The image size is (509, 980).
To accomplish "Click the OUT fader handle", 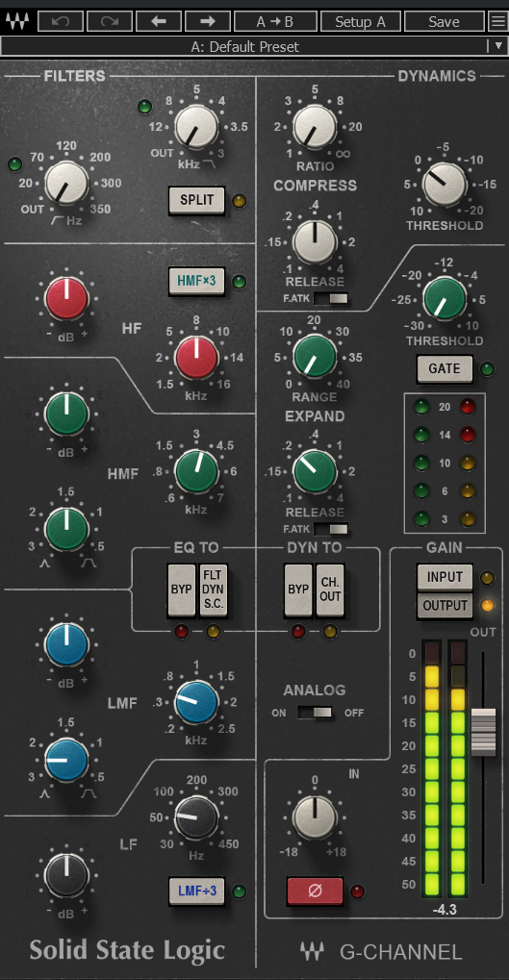I will [483, 732].
